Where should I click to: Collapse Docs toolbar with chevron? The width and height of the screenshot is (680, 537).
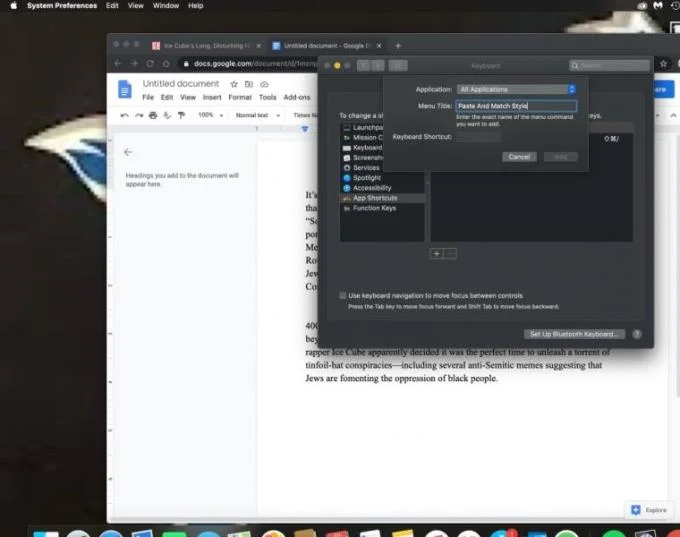pos(673,115)
